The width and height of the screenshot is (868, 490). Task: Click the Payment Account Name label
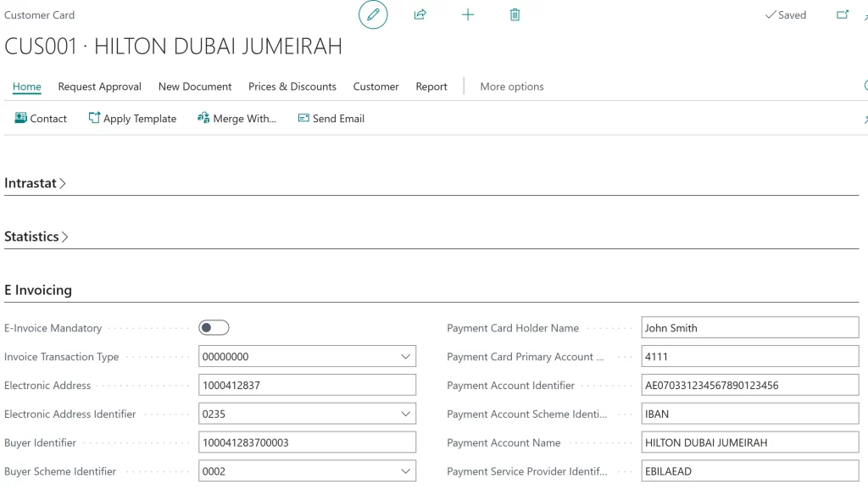tap(504, 443)
